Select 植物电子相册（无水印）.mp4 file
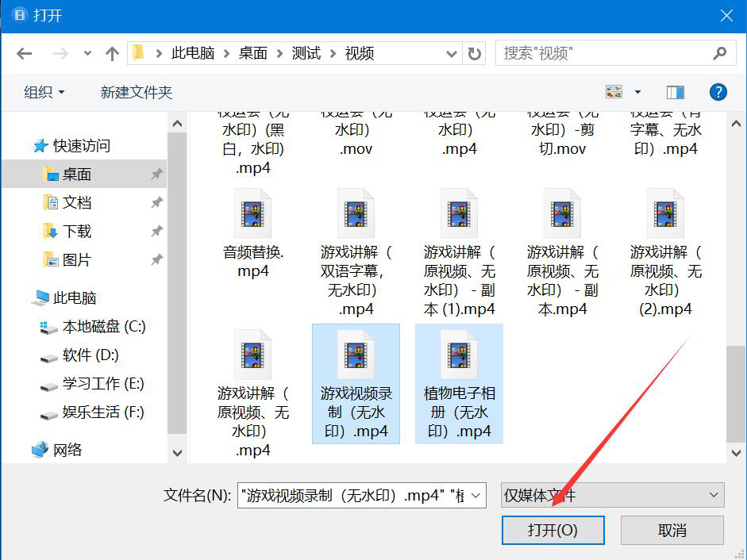Image resolution: width=747 pixels, height=560 pixels. pyautogui.click(x=460, y=384)
